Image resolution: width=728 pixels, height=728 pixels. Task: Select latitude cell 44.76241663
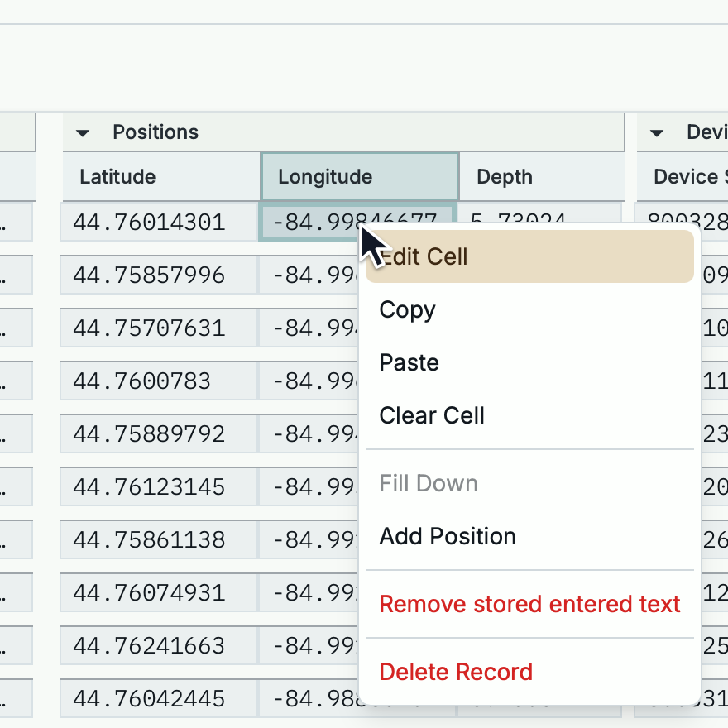(158, 645)
